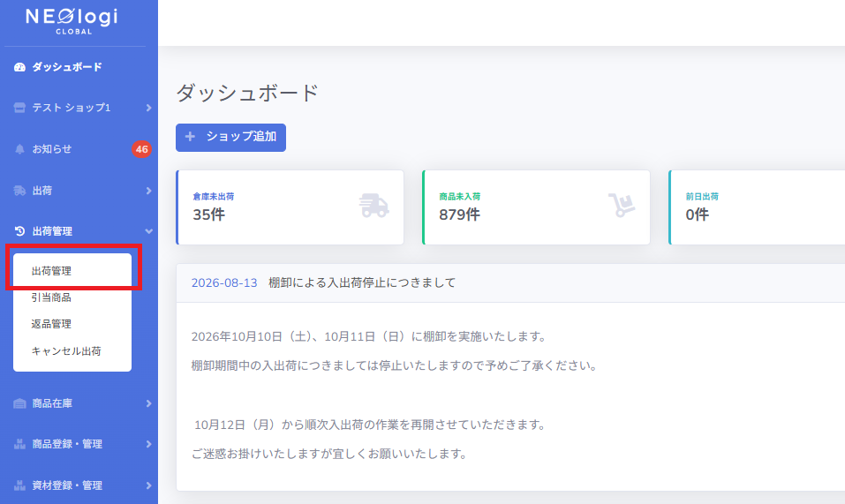Click the 倉庫未出荷 card label
This screenshot has width=845, height=504.
click(214, 197)
